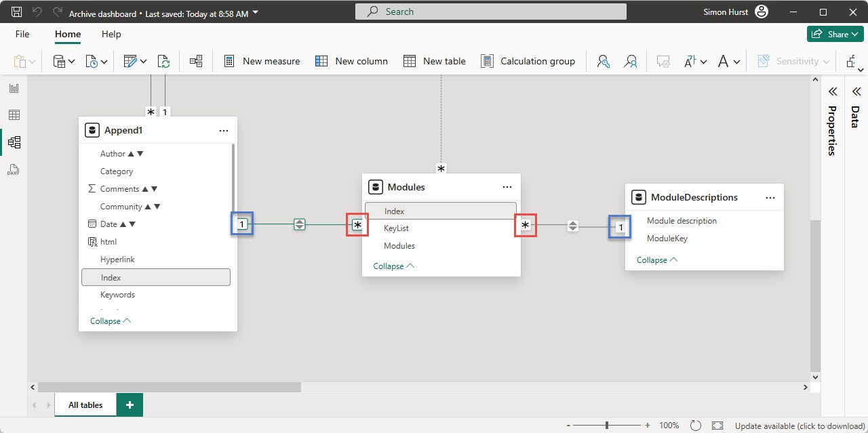Open the Help menu
Image resolution: width=868 pixels, height=433 pixels.
(x=111, y=34)
